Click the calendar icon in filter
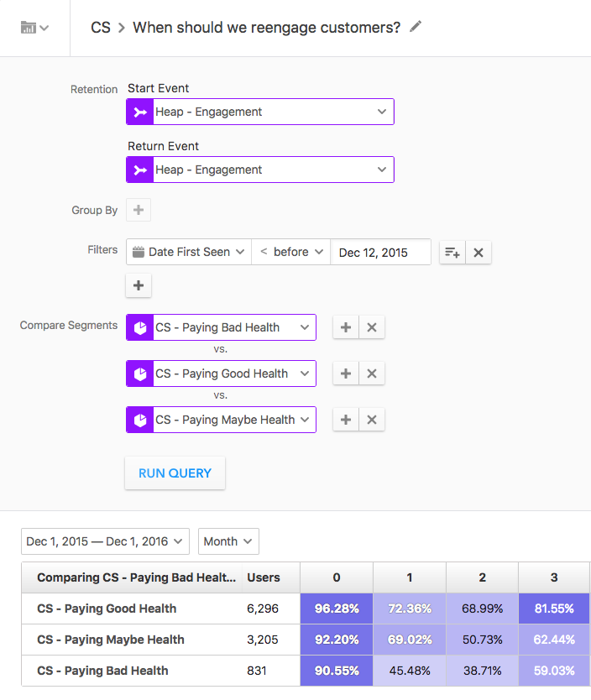Screen dimensions: 591x700 [139, 253]
